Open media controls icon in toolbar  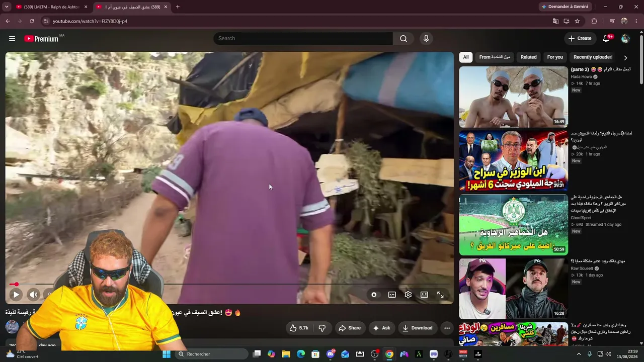[x=612, y=21]
